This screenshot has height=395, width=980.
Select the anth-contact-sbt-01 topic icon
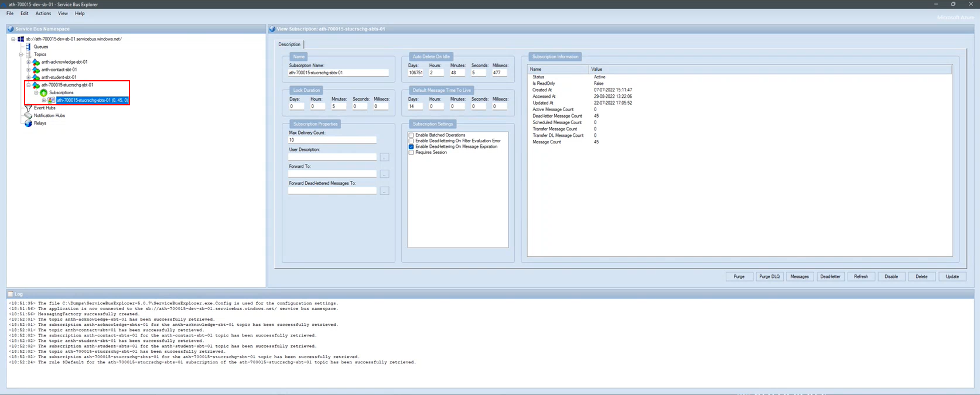pyautogui.click(x=36, y=70)
